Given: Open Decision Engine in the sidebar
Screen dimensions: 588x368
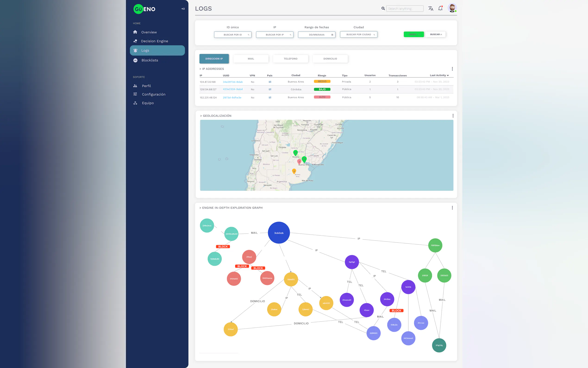Looking at the screenshot, I should click(154, 41).
